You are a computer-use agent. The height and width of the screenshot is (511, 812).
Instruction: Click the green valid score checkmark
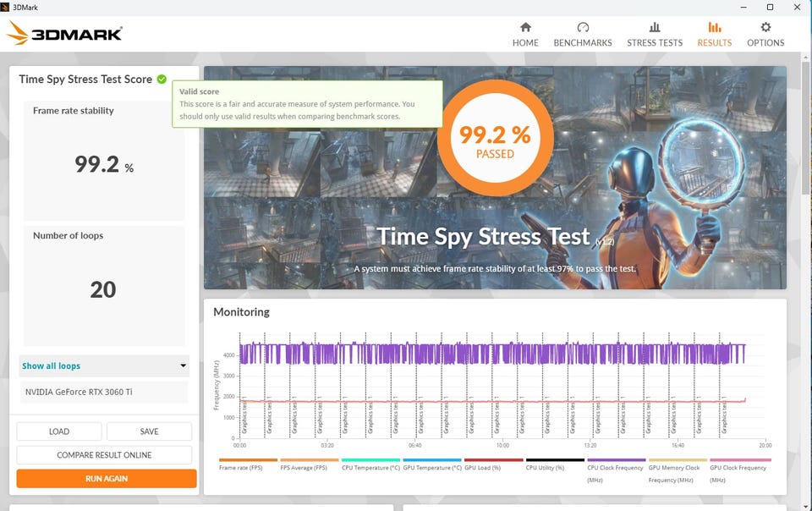click(162, 80)
